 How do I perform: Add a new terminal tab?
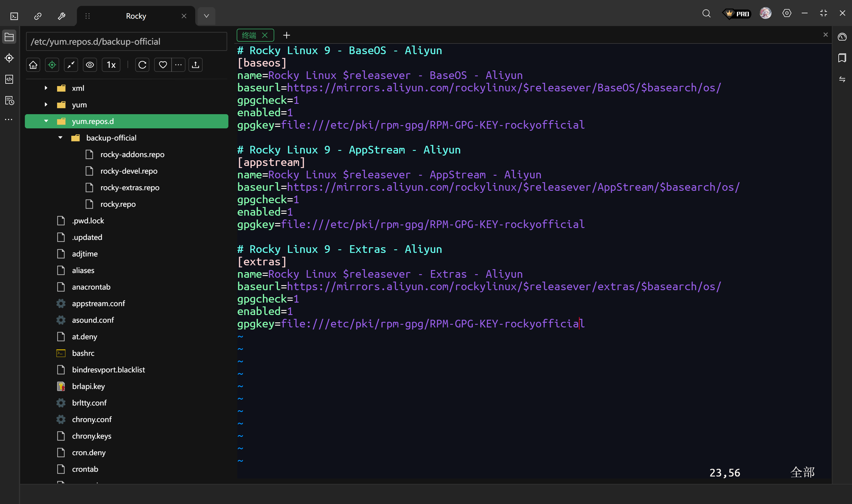287,35
